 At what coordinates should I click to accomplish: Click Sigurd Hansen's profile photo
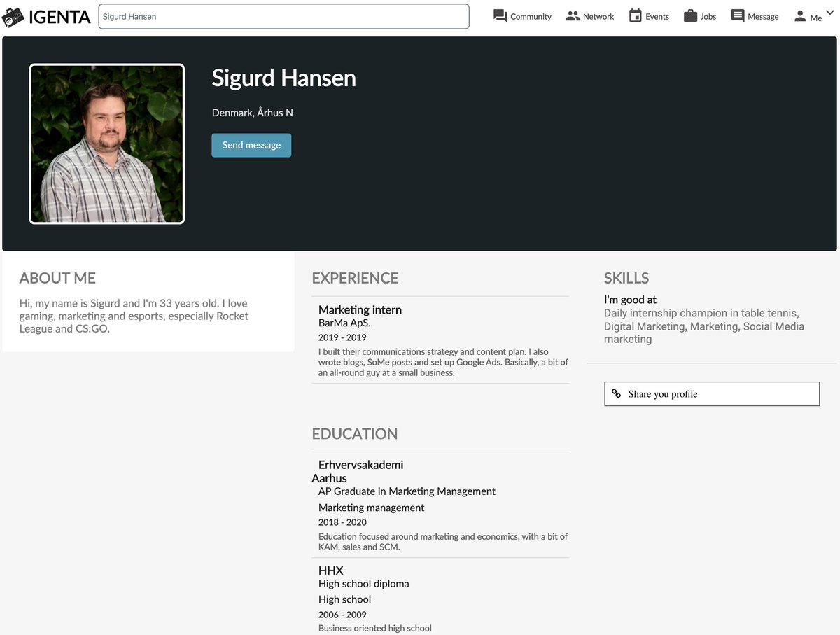pyautogui.click(x=106, y=144)
